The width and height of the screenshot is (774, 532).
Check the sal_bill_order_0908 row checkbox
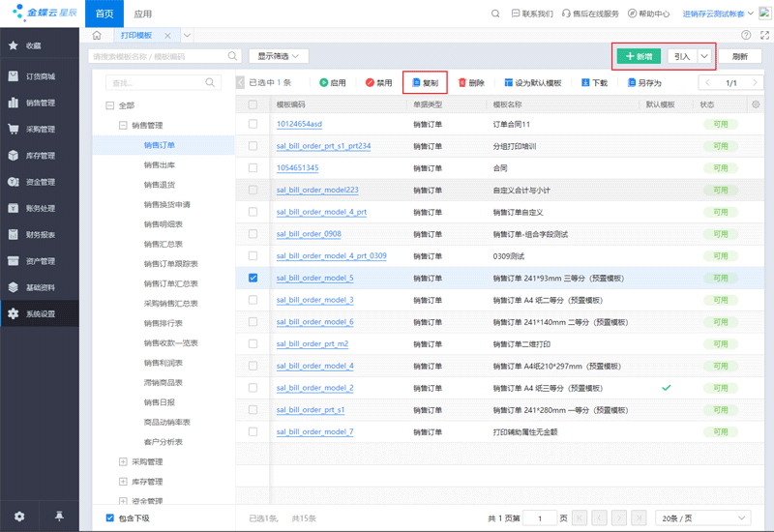253,234
